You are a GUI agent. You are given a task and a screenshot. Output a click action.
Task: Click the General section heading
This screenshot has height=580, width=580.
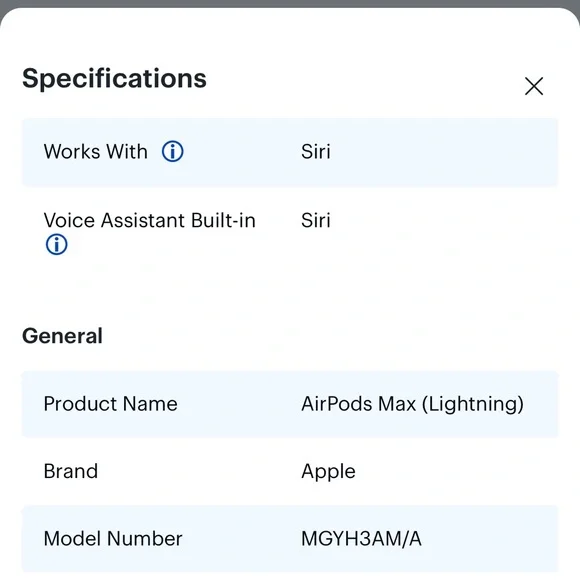click(62, 336)
